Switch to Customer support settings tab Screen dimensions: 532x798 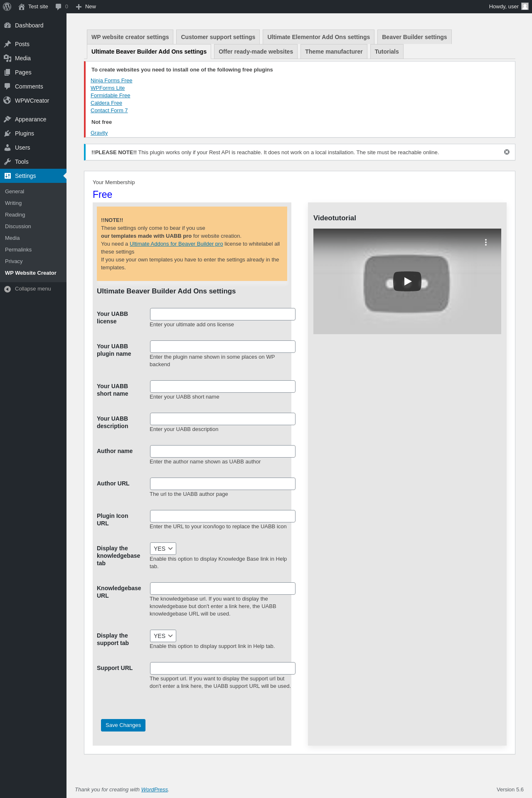tap(218, 37)
